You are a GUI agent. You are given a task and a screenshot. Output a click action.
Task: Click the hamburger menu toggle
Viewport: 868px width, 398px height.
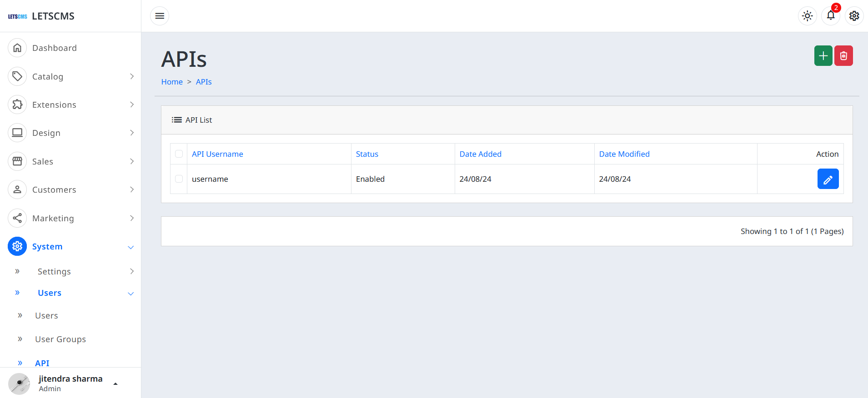tap(160, 16)
